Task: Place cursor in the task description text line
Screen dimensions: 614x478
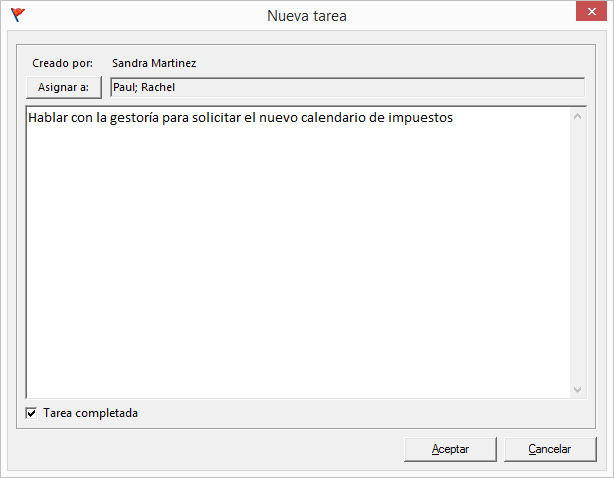Action: 240,117
